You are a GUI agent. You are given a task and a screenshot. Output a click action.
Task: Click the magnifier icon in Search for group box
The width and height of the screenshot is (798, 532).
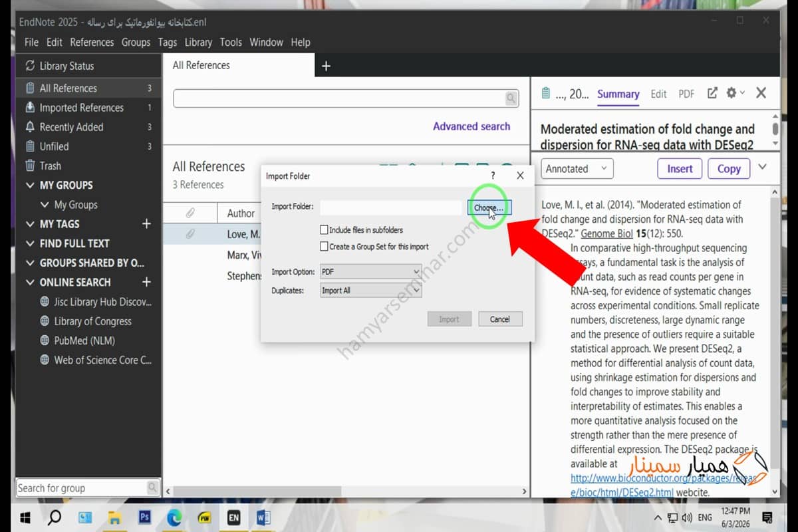click(x=153, y=487)
